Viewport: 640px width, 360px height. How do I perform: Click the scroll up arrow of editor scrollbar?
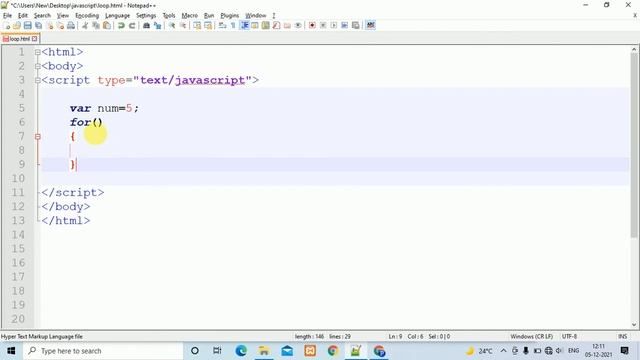click(634, 49)
